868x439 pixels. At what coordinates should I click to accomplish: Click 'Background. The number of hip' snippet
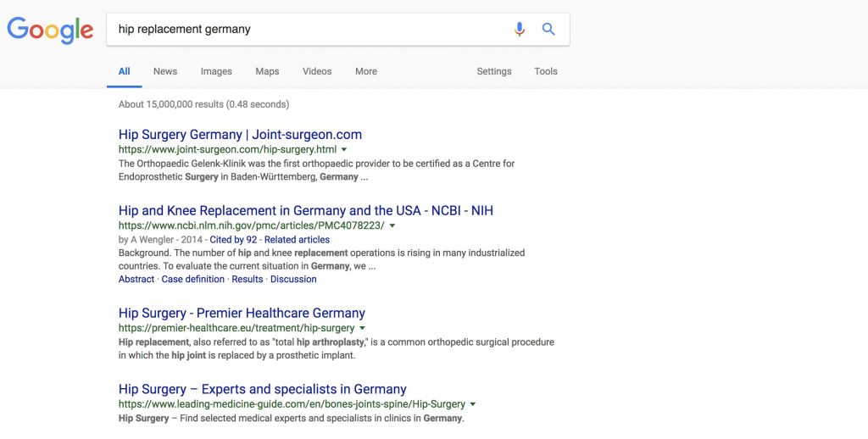321,259
